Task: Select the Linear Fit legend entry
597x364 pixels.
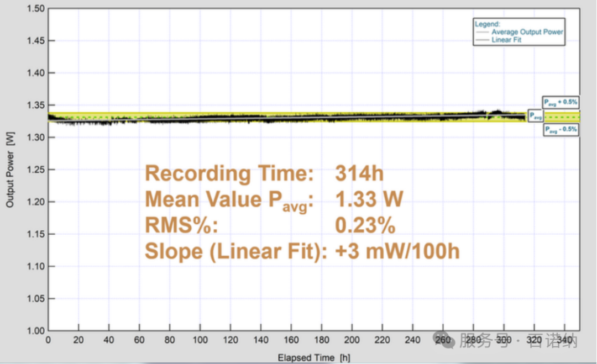Action: coord(506,40)
